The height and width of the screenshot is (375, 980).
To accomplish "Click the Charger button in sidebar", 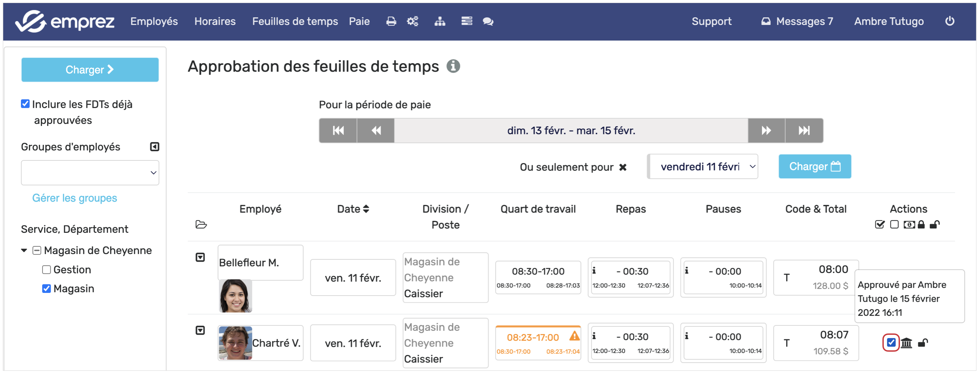I will point(90,70).
